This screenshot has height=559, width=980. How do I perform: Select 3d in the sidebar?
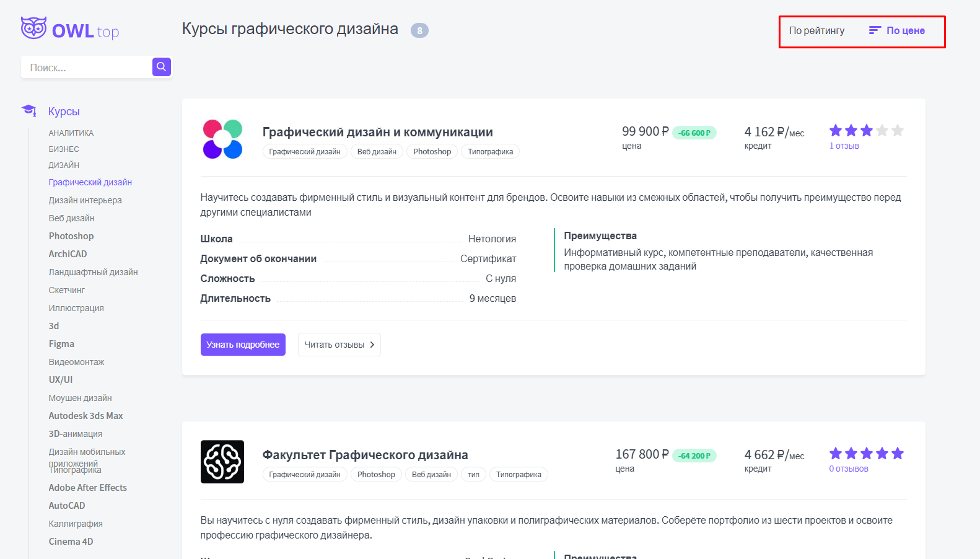[54, 326]
